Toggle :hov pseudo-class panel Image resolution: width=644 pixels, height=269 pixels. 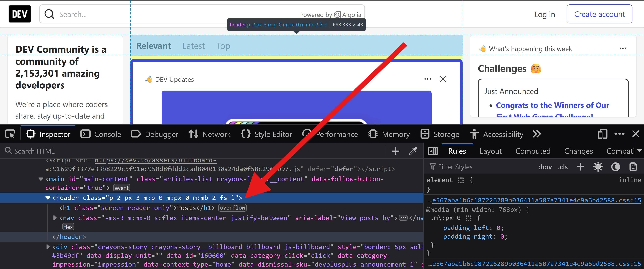click(x=545, y=167)
